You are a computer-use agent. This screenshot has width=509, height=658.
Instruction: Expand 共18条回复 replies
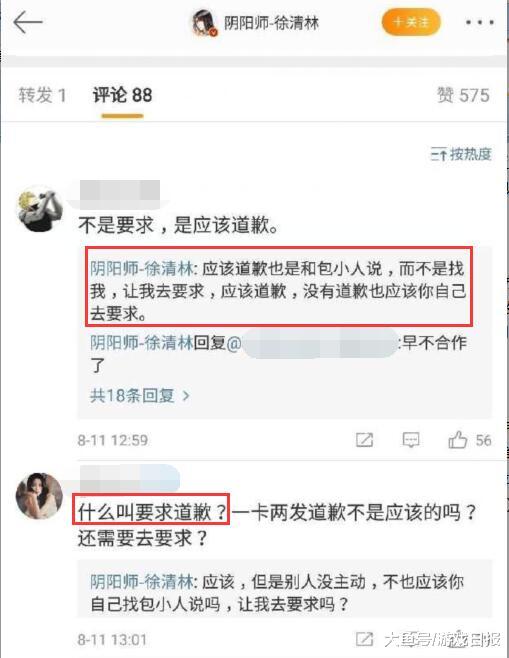[x=140, y=396]
